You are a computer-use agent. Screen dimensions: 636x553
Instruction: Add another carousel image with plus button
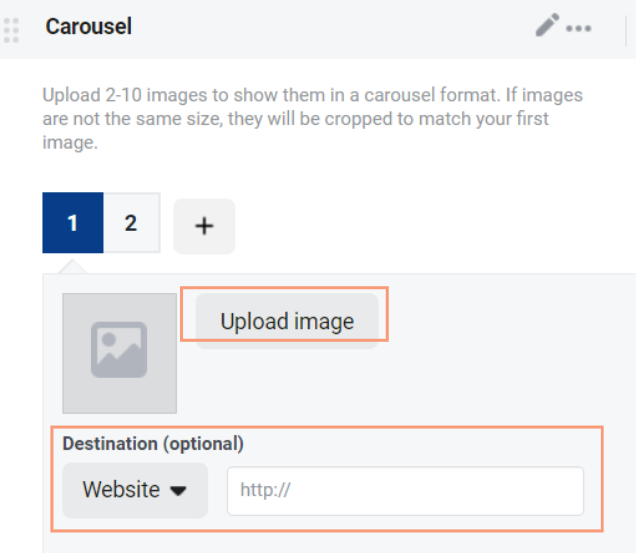[x=204, y=226]
